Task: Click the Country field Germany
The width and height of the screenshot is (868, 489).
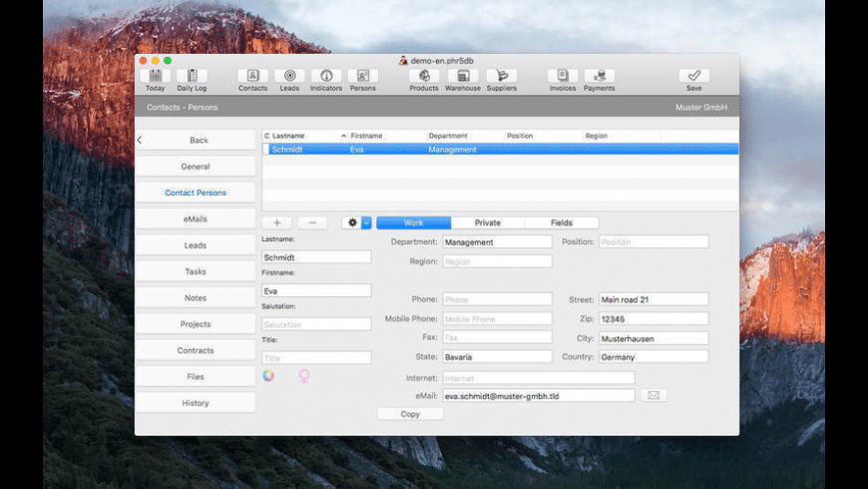Action: tap(653, 357)
